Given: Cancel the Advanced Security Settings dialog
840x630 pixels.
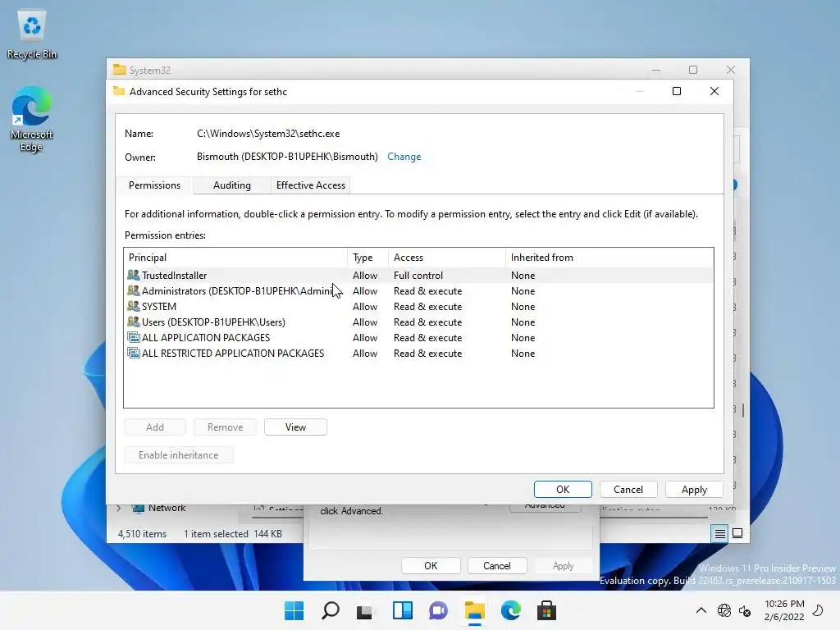Looking at the screenshot, I should 628,489.
